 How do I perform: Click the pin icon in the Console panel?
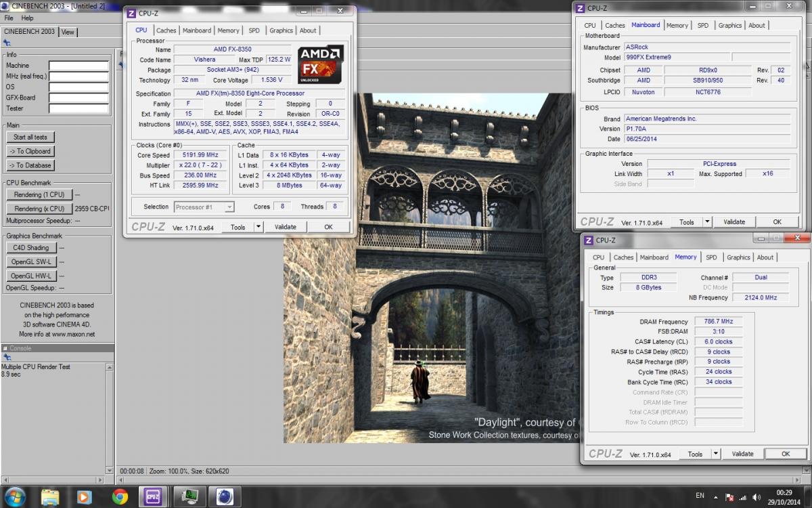[7, 357]
